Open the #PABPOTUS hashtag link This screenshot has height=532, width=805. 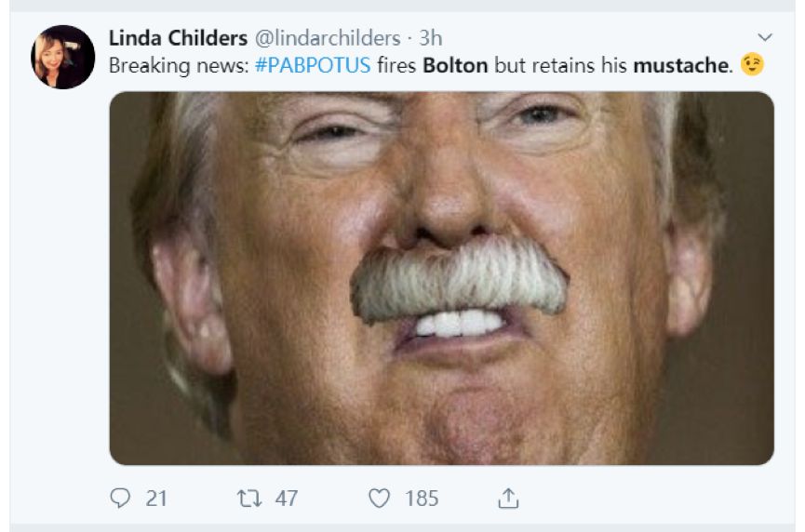click(312, 66)
